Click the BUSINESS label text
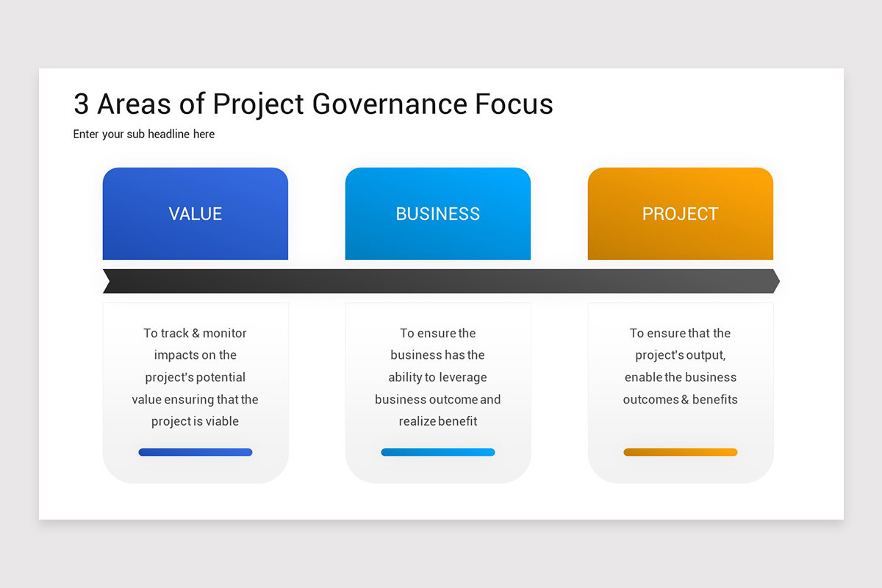This screenshot has height=588, width=882. [438, 214]
